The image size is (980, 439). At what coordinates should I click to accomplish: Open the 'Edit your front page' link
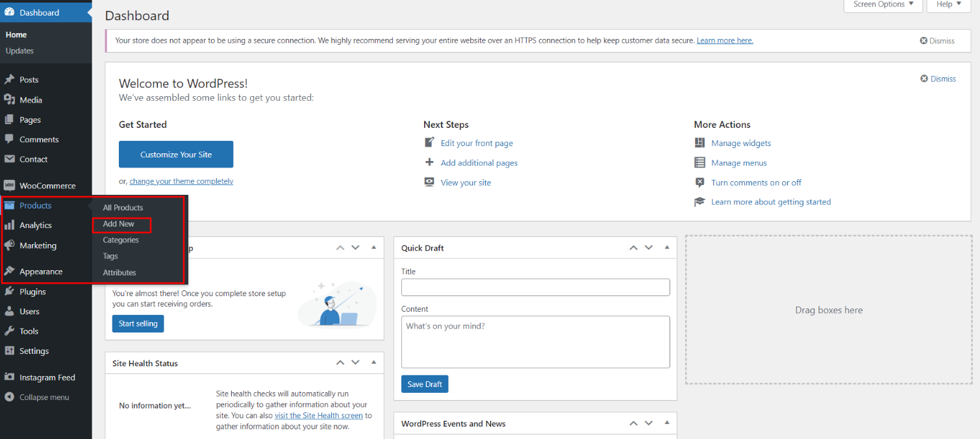pos(476,144)
